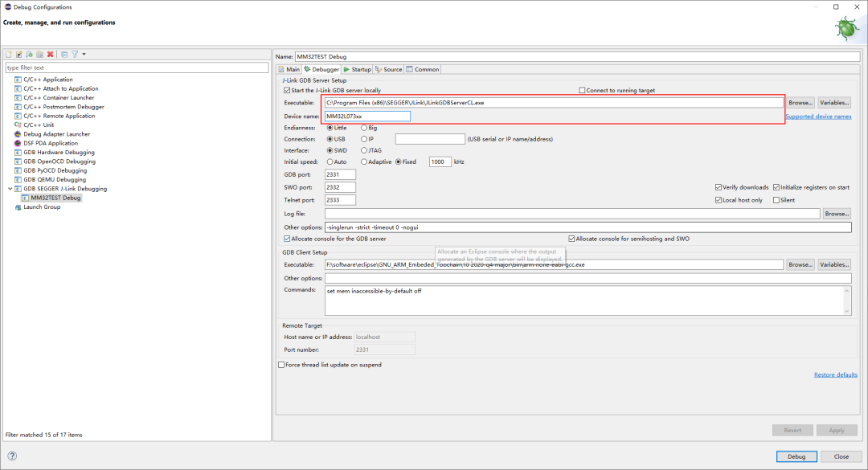
Task: Browse for J-Link server executable
Action: [800, 103]
